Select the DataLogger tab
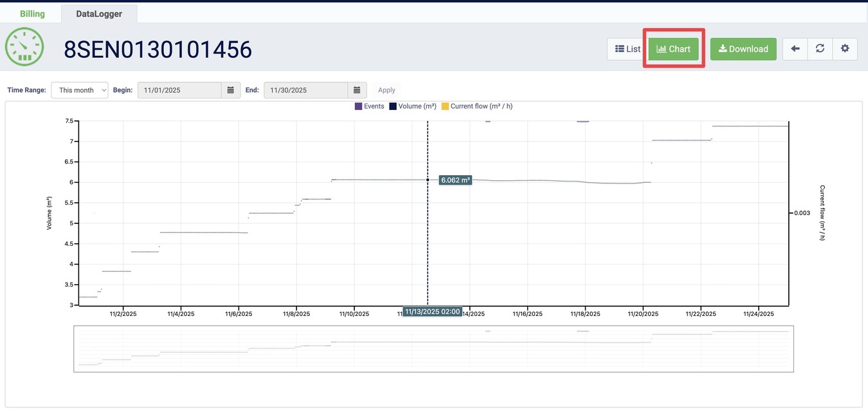 tap(99, 14)
